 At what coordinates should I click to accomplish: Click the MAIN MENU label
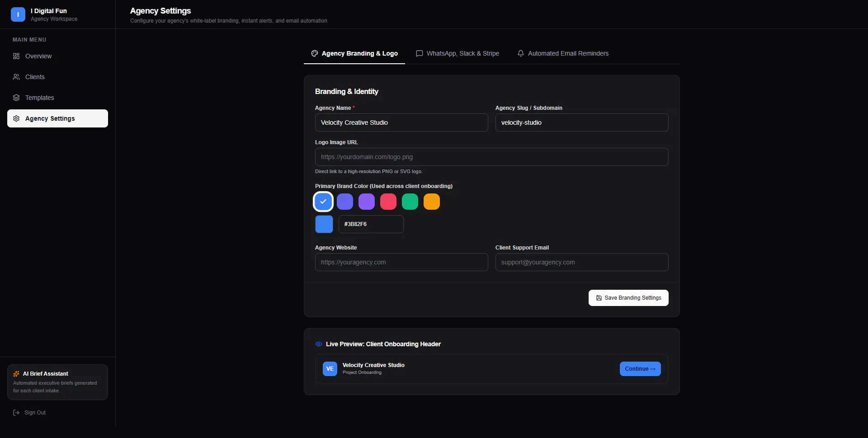[29, 40]
